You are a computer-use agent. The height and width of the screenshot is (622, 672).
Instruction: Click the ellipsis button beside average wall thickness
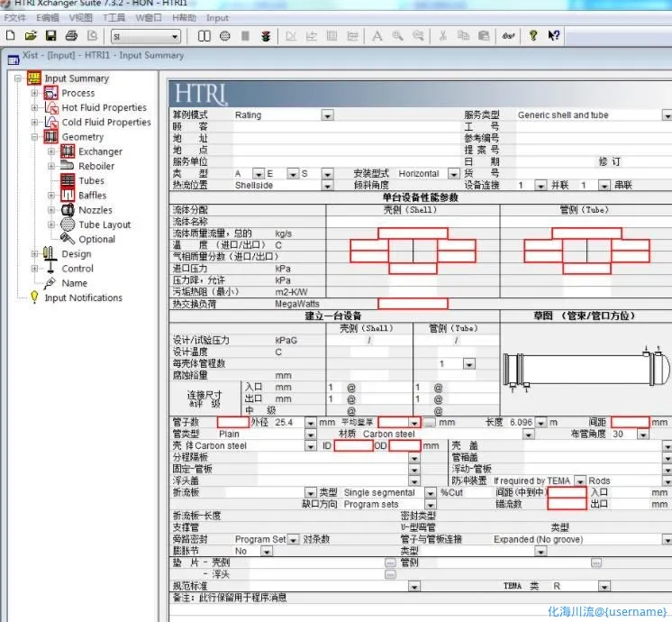429,423
